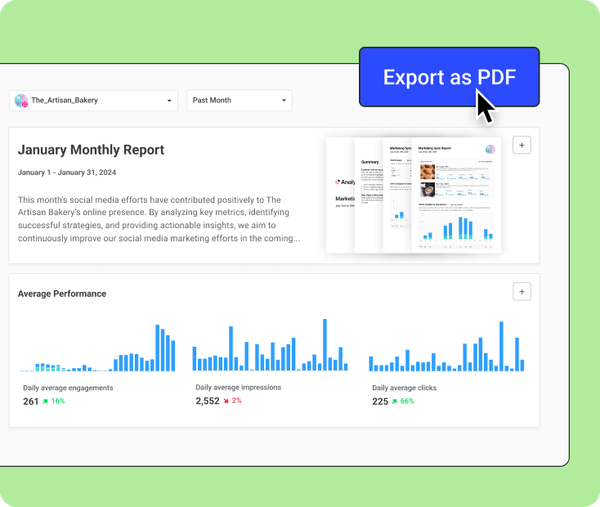Screen dimensions: 600x507
Task: Click the Daily average clicks label
Action: (404, 388)
